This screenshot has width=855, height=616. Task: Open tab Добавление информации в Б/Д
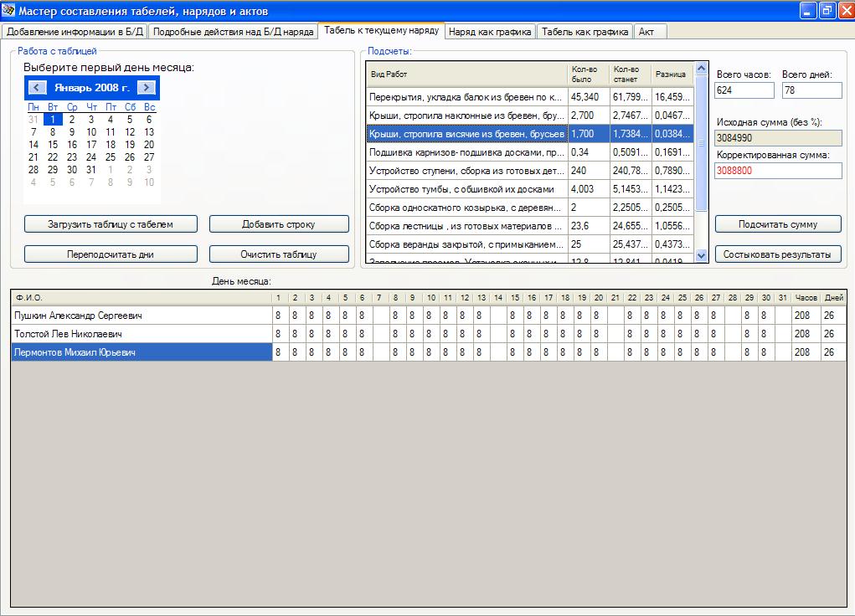point(75,32)
